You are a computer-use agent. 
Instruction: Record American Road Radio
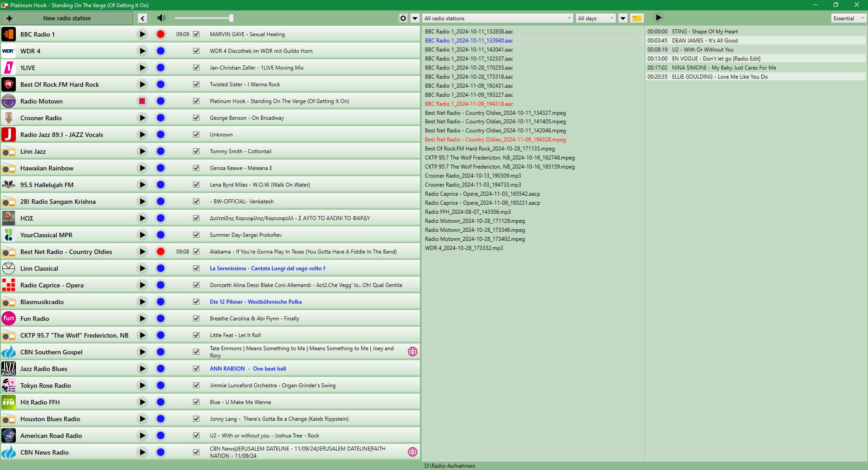160,436
